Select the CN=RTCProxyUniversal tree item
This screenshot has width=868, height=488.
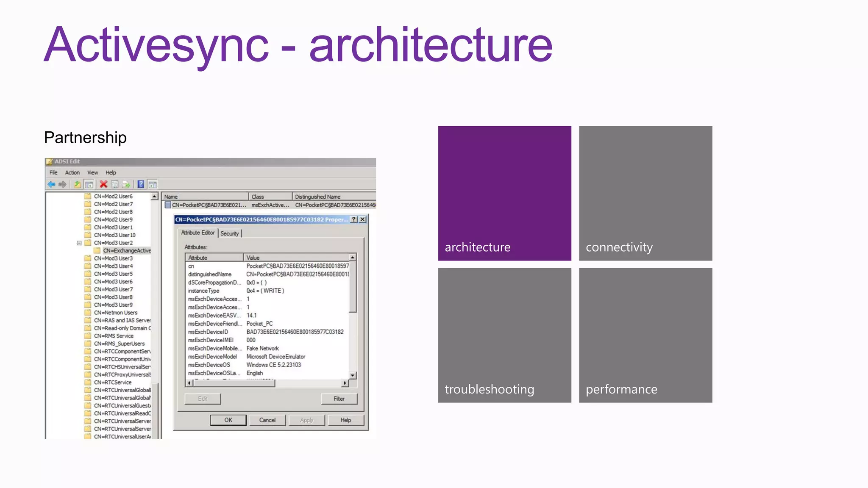click(122, 374)
